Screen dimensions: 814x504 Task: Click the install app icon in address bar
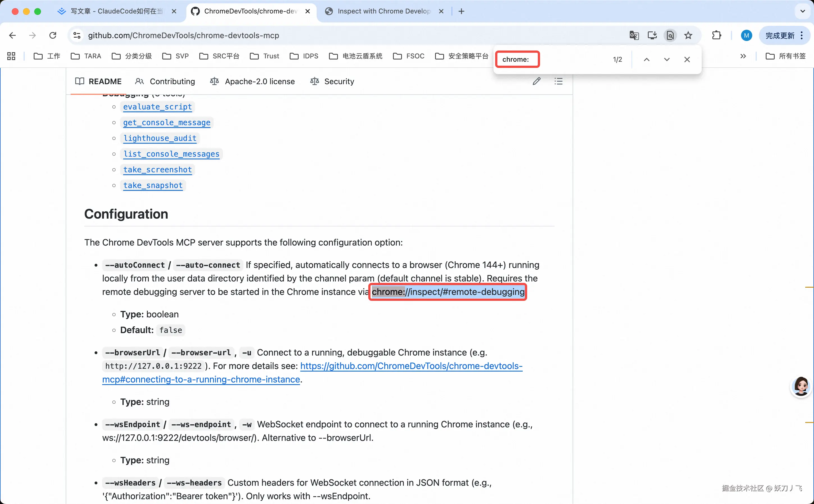click(652, 35)
